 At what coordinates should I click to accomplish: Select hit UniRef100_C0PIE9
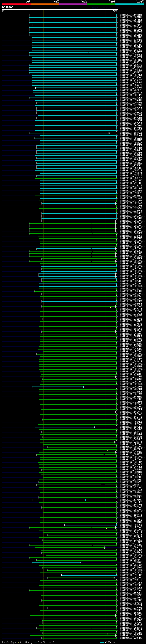131,156
